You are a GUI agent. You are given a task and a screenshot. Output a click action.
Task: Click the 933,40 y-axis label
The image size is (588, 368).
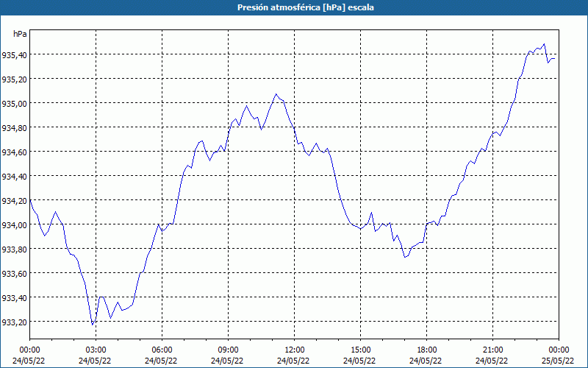[14, 298]
